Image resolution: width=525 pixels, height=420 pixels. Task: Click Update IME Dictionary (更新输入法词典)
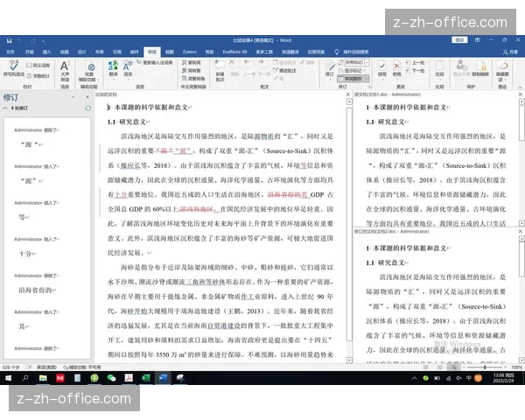[155, 63]
